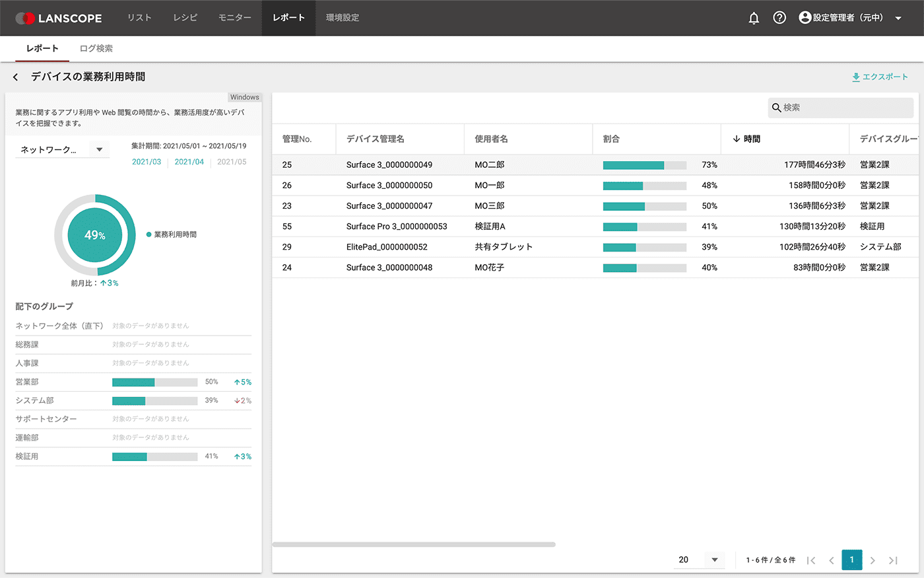The width and height of the screenshot is (924, 578).
Task: Select period 2021/05
Action: point(232,162)
